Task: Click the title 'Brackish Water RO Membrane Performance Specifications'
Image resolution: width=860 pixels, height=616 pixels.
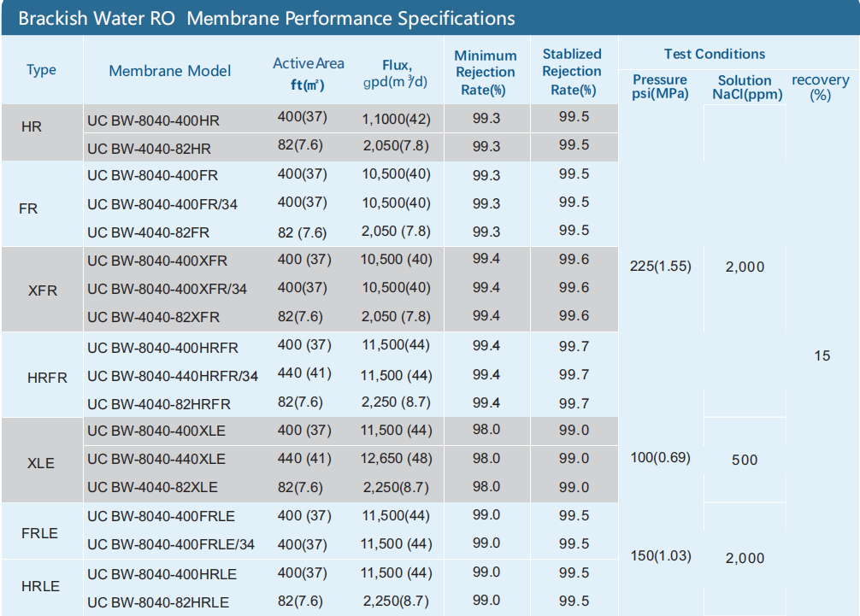Action: coord(267,19)
